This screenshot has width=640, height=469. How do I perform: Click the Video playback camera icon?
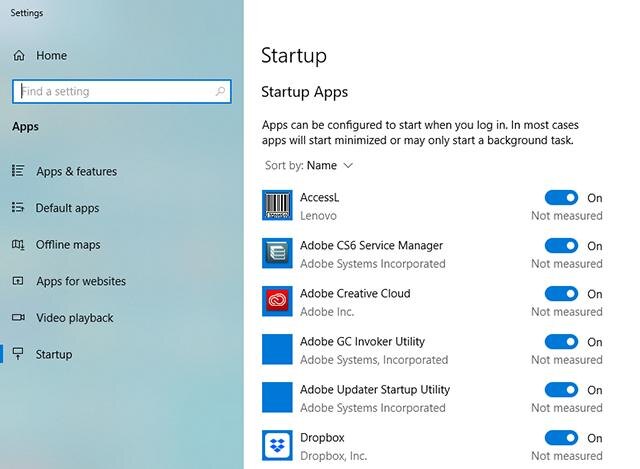pyautogui.click(x=18, y=317)
